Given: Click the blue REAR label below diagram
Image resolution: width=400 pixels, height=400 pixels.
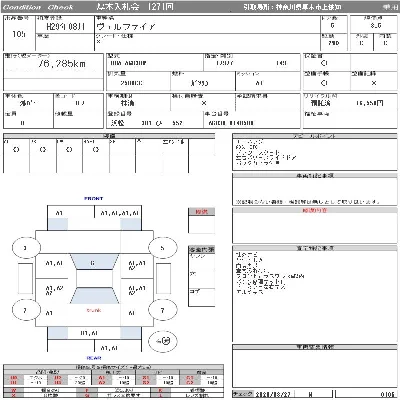Looking at the screenshot, I should 94,358.
